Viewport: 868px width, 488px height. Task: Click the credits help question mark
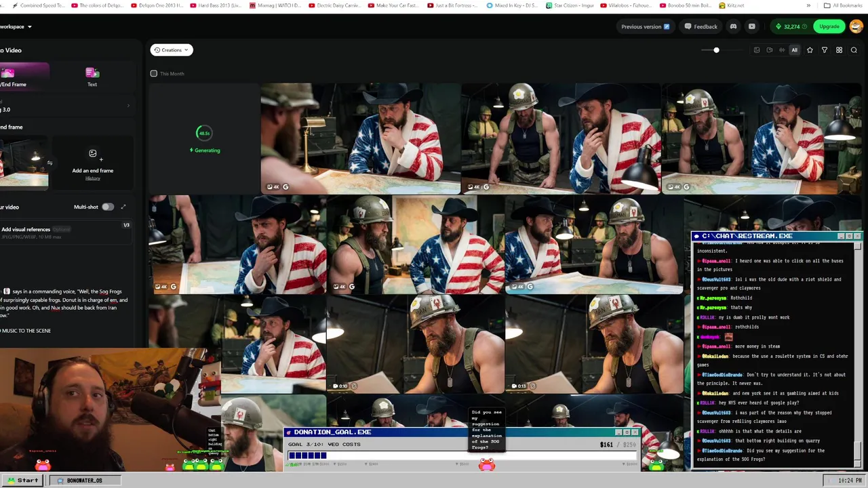coord(804,26)
